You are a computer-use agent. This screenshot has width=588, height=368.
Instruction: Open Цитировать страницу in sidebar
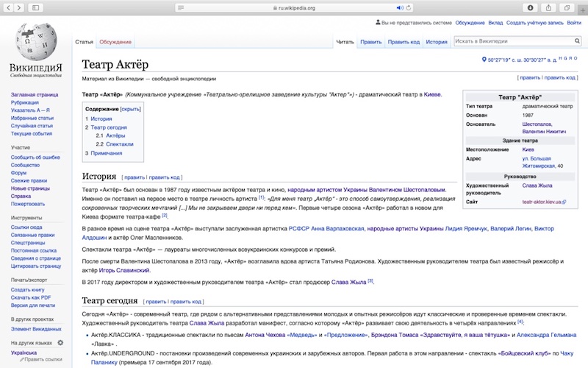tap(36, 266)
